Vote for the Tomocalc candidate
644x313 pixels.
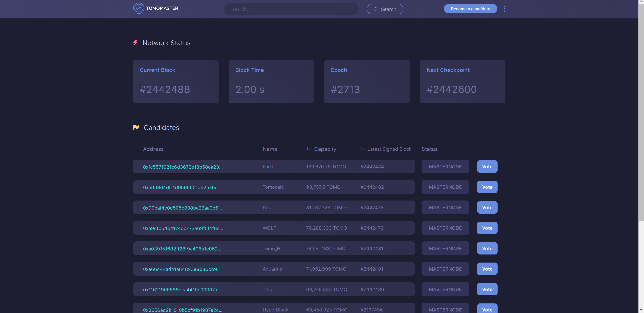[x=487, y=187]
